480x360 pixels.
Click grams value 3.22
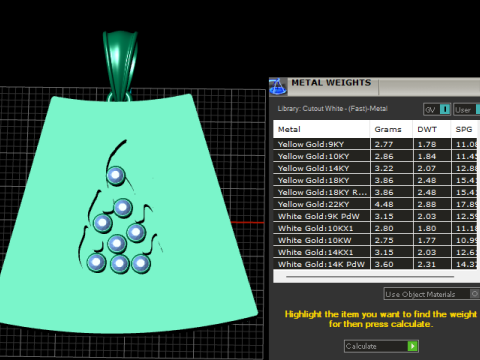384,168
